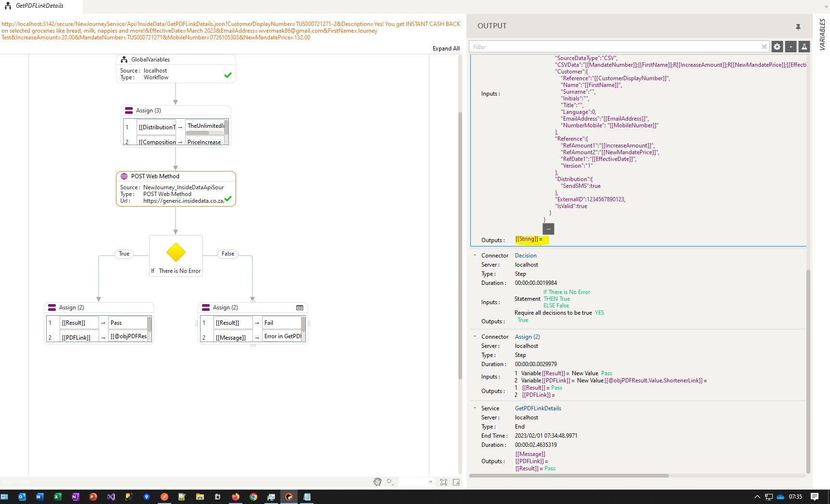Click the GetPDFLinkDetails service link
This screenshot has width=830, height=504.
(x=538, y=408)
